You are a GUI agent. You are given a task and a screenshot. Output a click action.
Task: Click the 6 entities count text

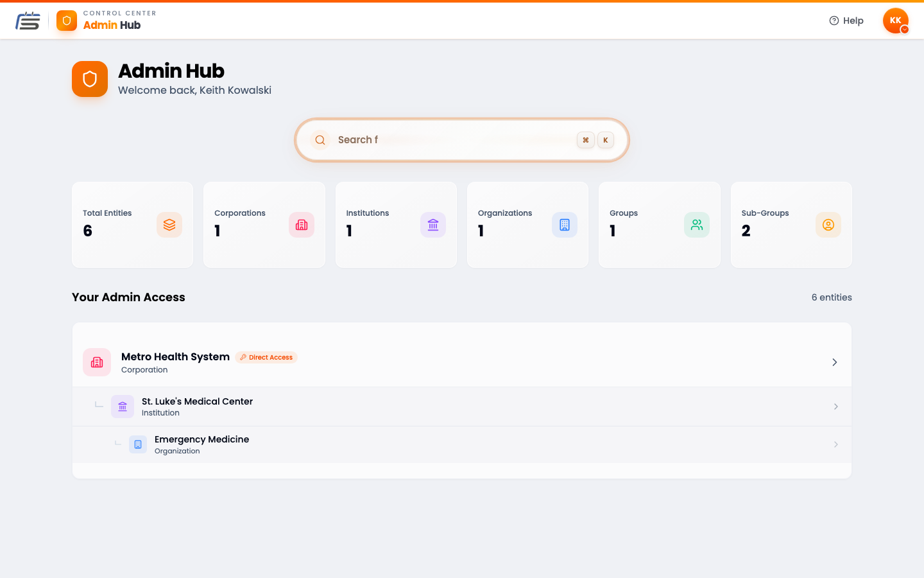coord(832,297)
